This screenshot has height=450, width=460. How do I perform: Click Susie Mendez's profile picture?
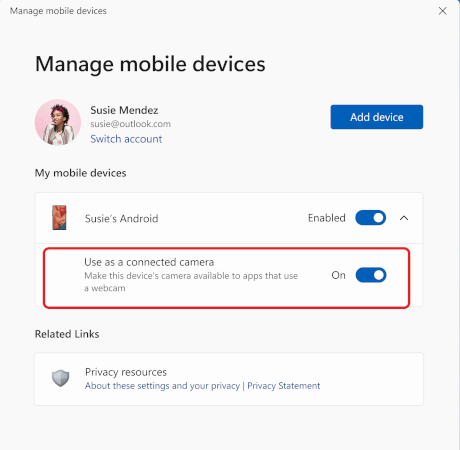(58, 122)
